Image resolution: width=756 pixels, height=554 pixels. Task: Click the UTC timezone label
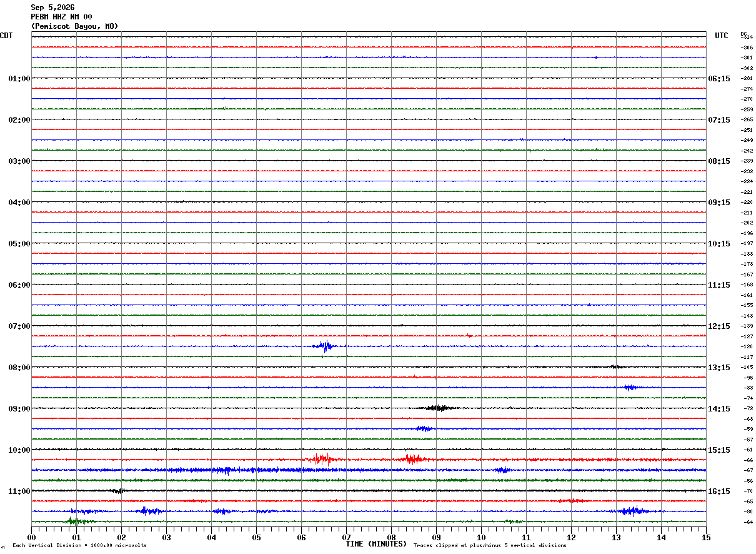[722, 36]
